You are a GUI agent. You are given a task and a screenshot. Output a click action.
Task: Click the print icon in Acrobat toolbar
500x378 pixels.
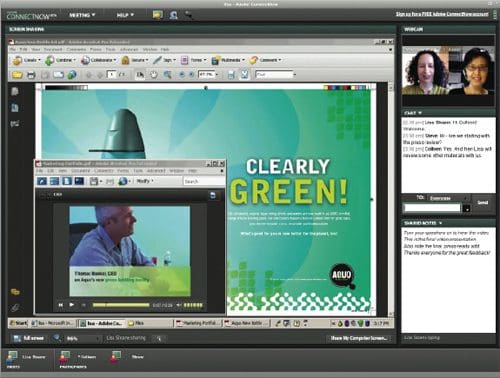click(31, 75)
